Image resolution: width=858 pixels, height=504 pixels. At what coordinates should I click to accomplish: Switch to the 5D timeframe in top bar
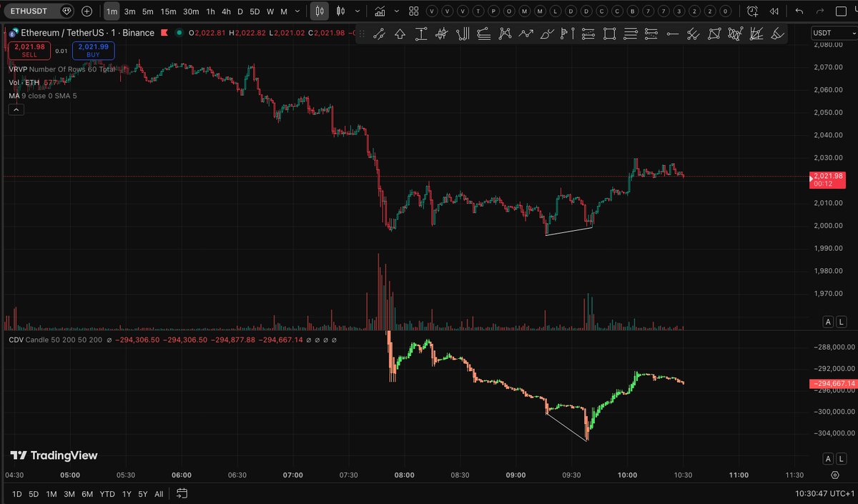pyautogui.click(x=255, y=11)
